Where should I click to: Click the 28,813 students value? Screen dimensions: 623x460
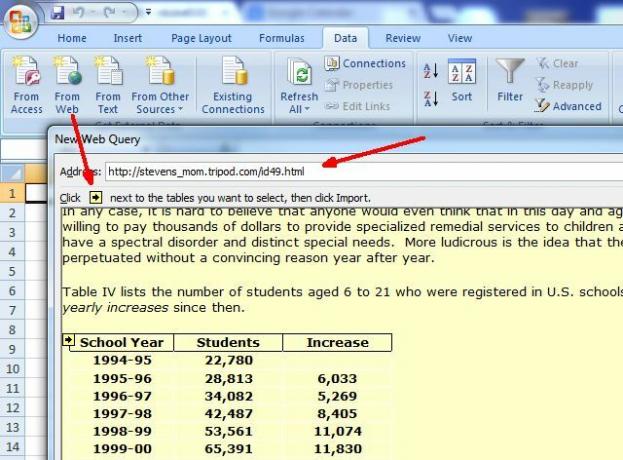[228, 378]
